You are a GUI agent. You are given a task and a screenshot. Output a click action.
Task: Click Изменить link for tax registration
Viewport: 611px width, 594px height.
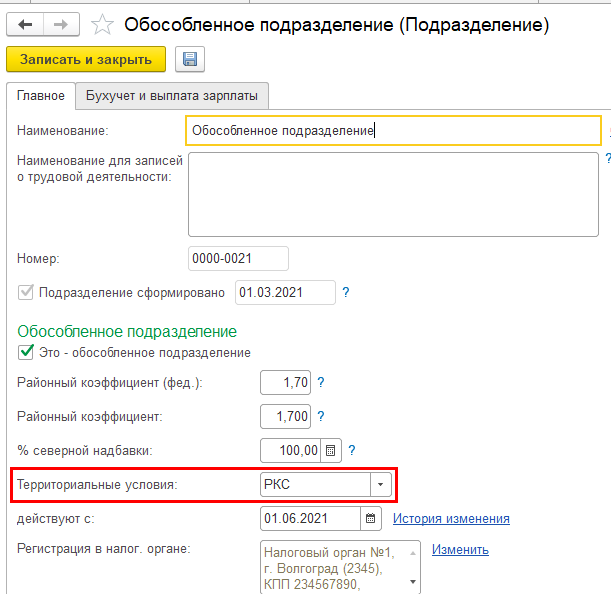pos(460,550)
